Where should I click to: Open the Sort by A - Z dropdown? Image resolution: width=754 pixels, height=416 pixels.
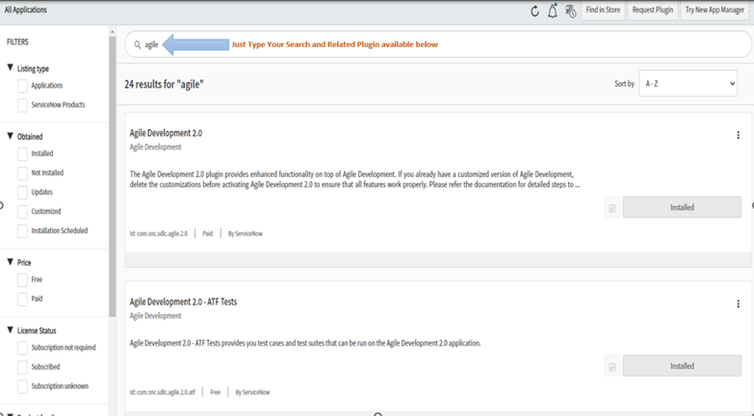(x=688, y=84)
